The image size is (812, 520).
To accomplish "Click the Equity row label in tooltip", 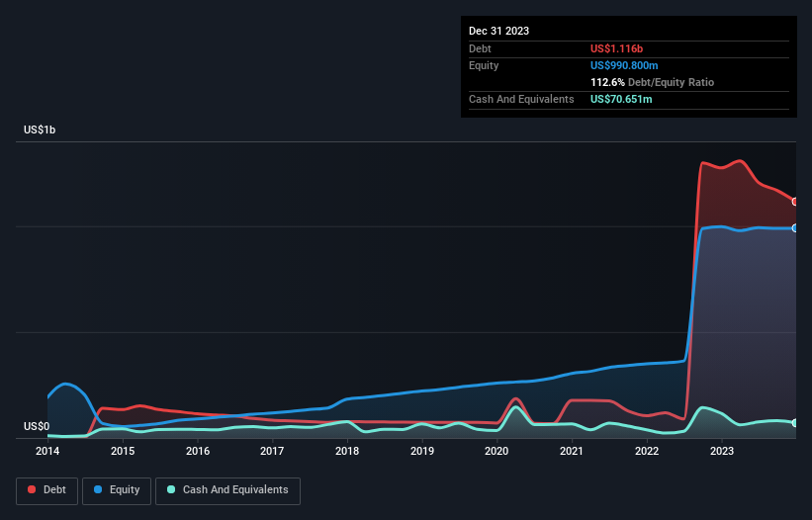I will 484,65.
